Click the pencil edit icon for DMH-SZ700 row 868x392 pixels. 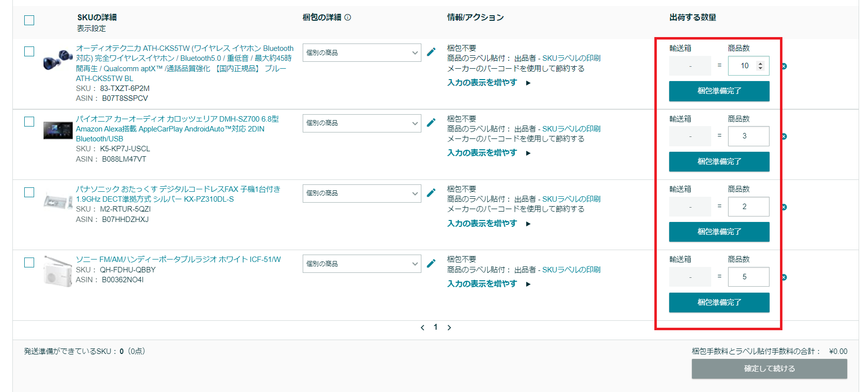pos(431,123)
